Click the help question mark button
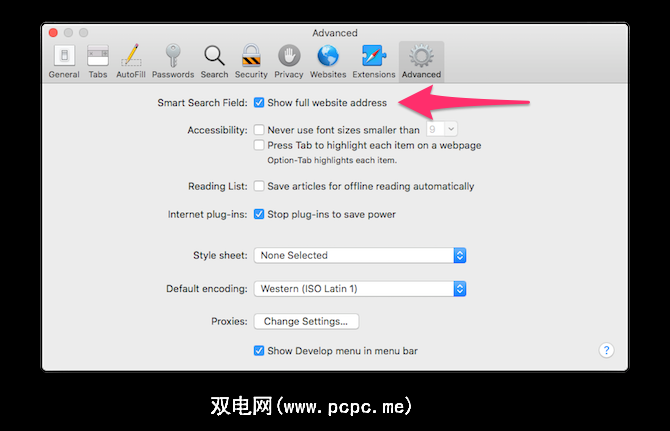 click(606, 350)
